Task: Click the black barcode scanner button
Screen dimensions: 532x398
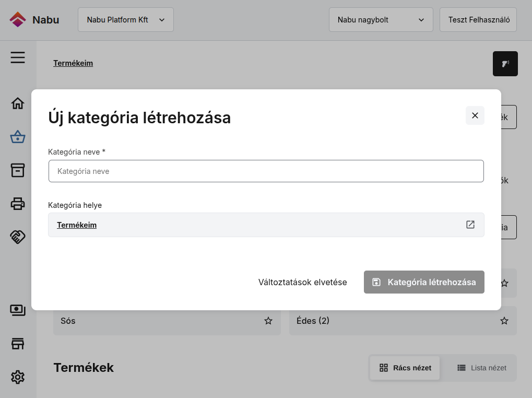Action: 505,64
